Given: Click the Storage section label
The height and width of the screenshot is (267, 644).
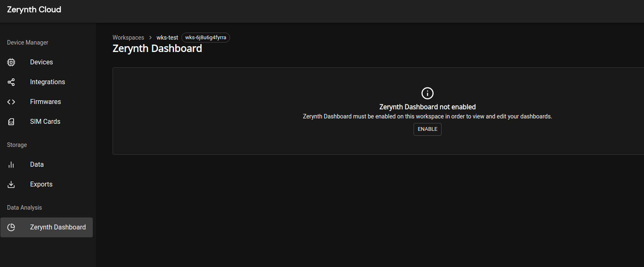Looking at the screenshot, I should coord(17,145).
